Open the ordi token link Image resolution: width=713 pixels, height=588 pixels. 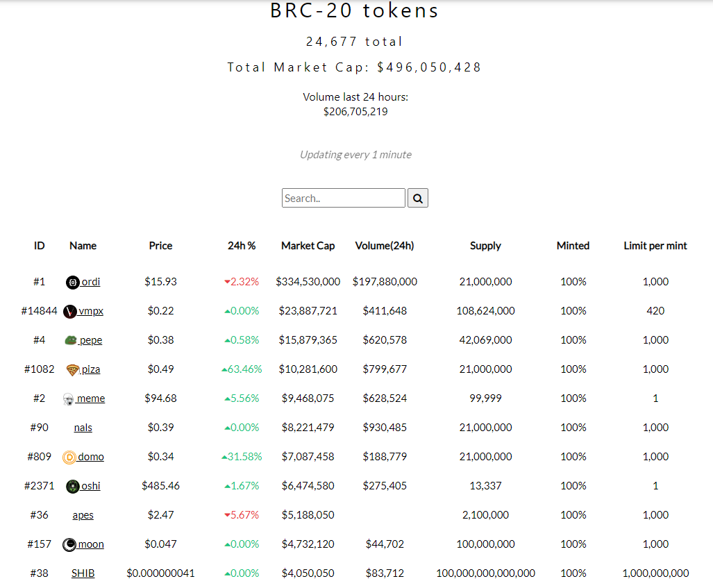(x=90, y=282)
